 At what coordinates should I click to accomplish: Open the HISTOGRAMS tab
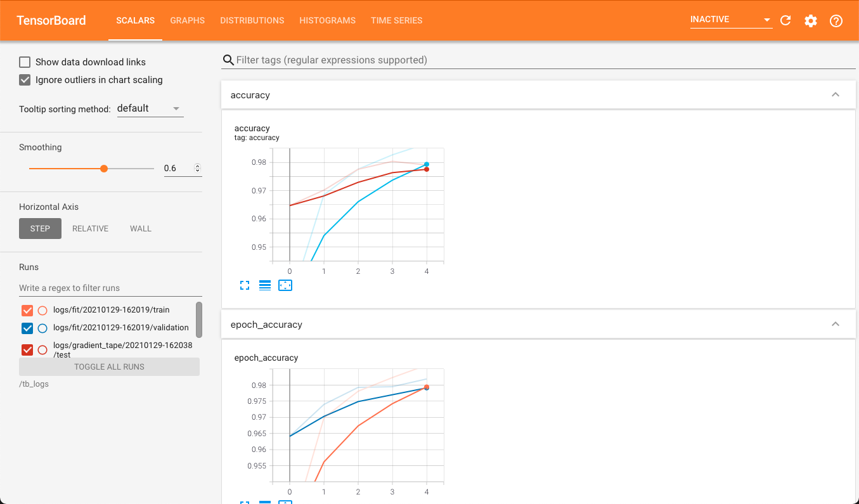pyautogui.click(x=328, y=20)
